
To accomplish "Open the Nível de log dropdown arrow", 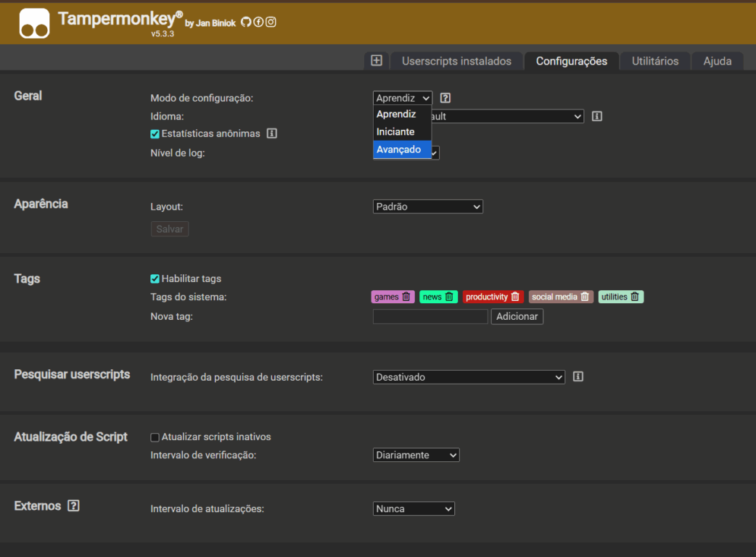I will point(435,153).
